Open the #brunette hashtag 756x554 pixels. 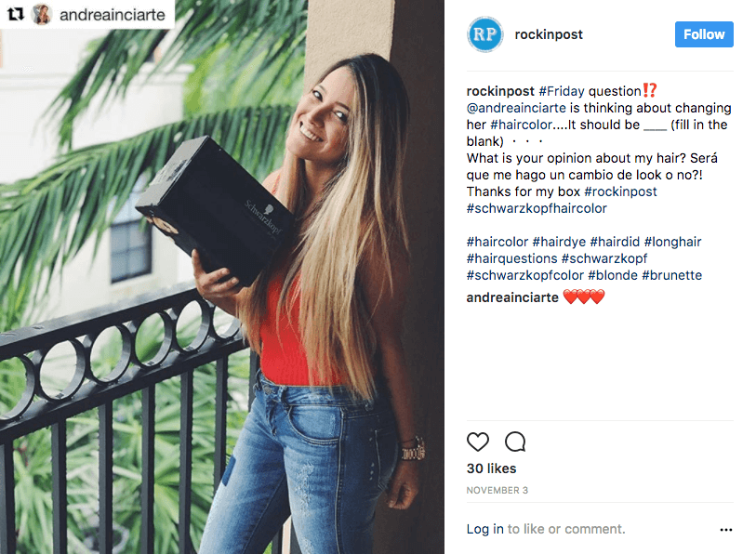tap(671, 275)
